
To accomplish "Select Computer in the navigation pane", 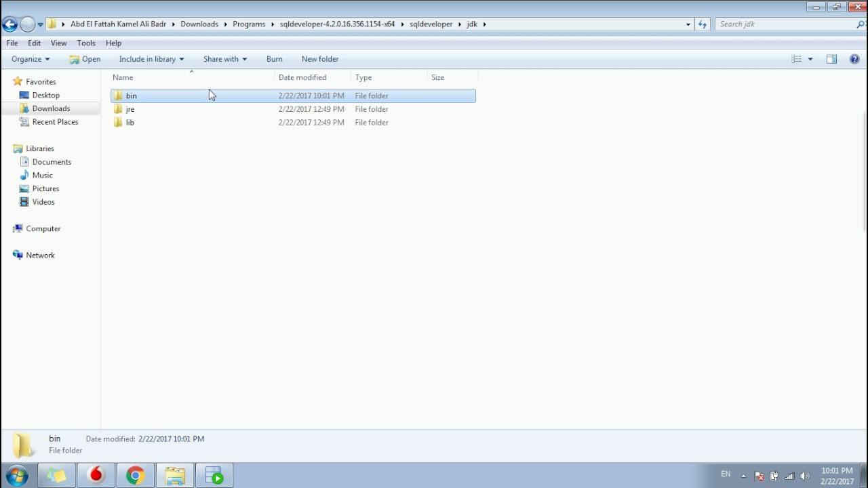I will click(43, 228).
